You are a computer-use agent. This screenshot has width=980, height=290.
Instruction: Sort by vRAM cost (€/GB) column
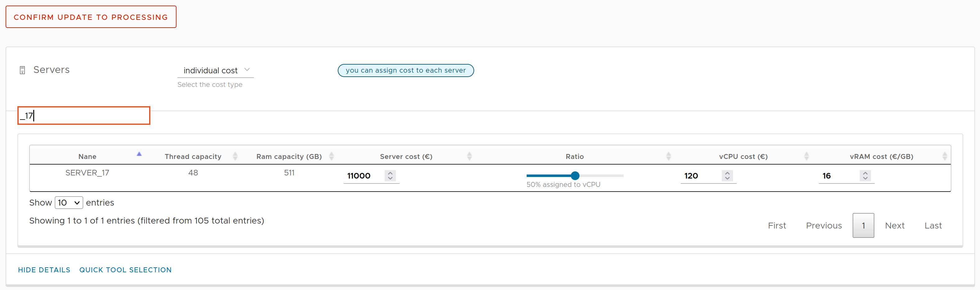coord(944,156)
